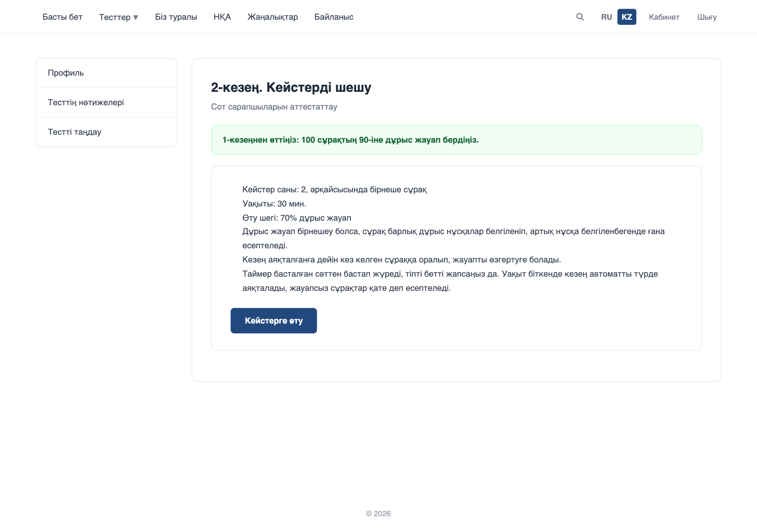Open the Кабинет link
Viewport: 757px width, 532px height.
664,17
